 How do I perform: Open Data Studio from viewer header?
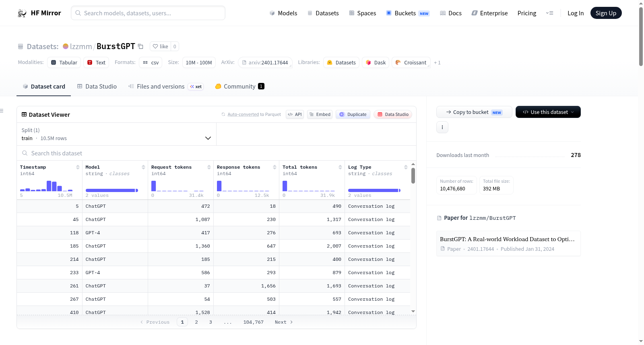click(x=393, y=114)
